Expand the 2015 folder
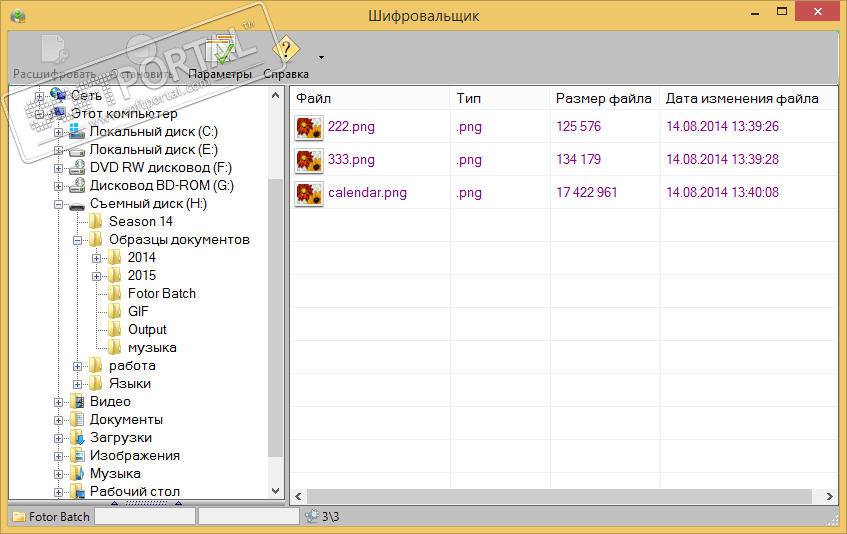The image size is (847, 534). [96, 276]
